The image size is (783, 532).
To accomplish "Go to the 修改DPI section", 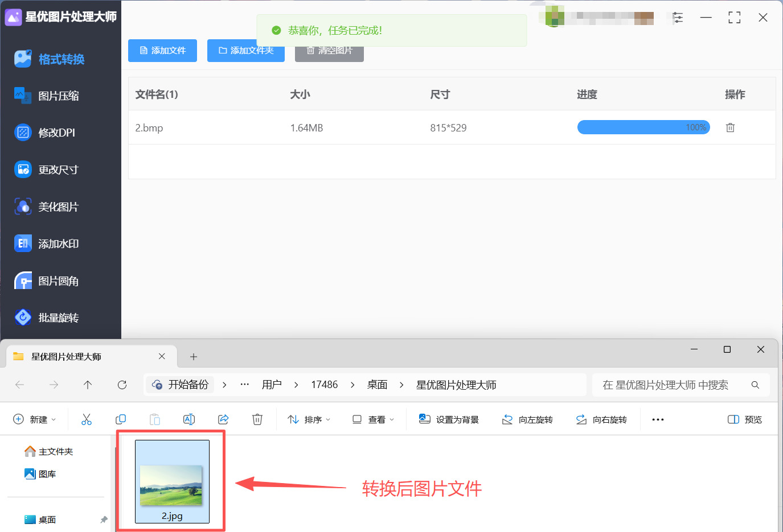I will pos(44,133).
